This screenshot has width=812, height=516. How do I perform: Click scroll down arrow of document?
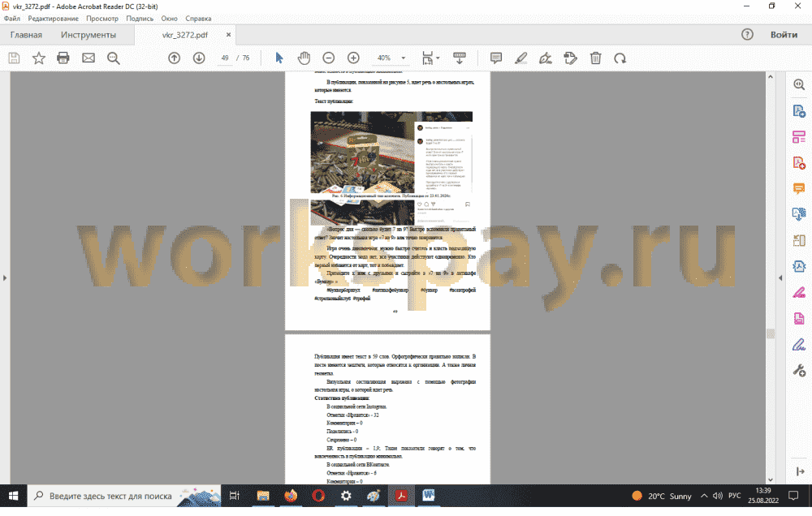coord(770,479)
